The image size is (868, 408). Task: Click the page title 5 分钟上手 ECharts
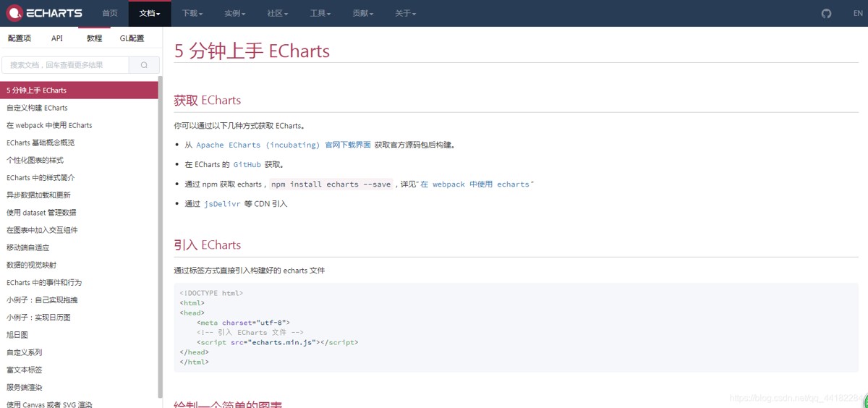click(x=252, y=51)
